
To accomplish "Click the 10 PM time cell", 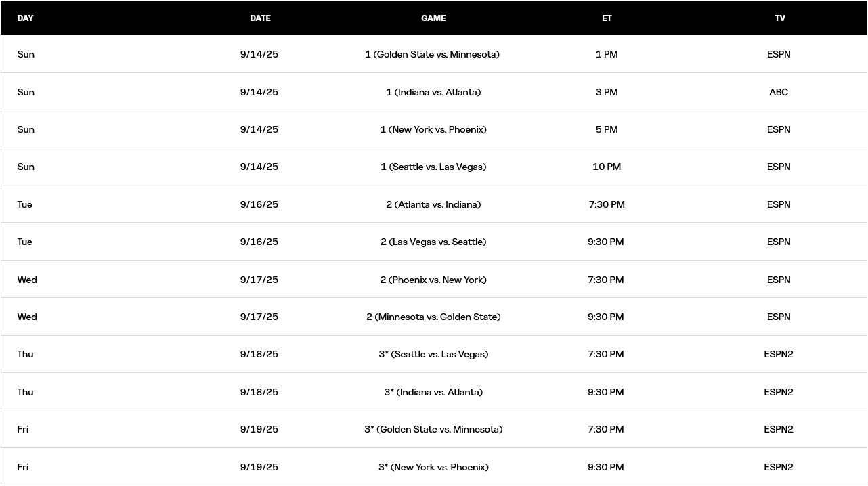I will click(x=607, y=167).
